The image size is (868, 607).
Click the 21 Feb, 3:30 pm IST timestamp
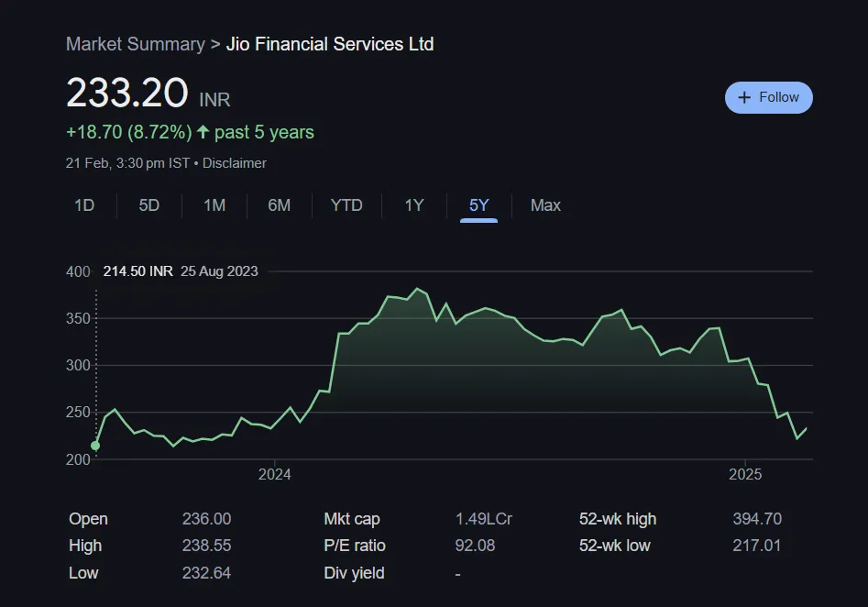point(128,163)
